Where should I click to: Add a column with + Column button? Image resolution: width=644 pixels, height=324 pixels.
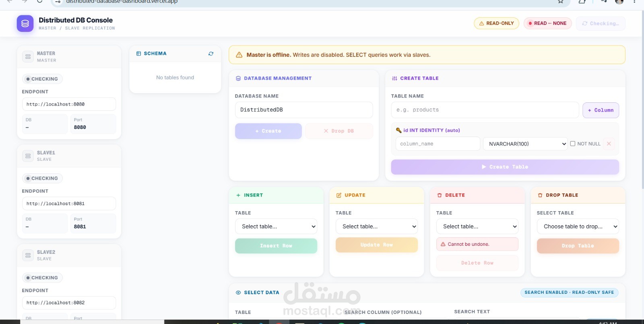[x=601, y=110]
